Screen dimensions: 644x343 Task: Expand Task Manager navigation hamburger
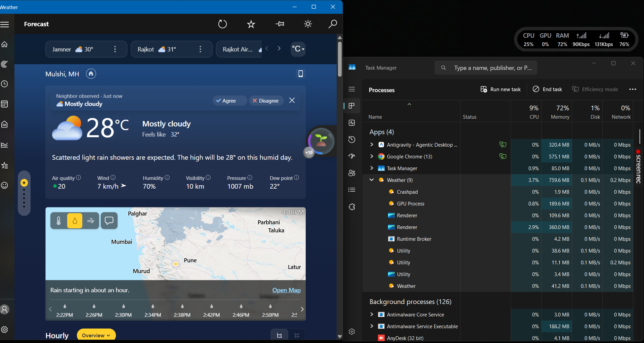(352, 89)
